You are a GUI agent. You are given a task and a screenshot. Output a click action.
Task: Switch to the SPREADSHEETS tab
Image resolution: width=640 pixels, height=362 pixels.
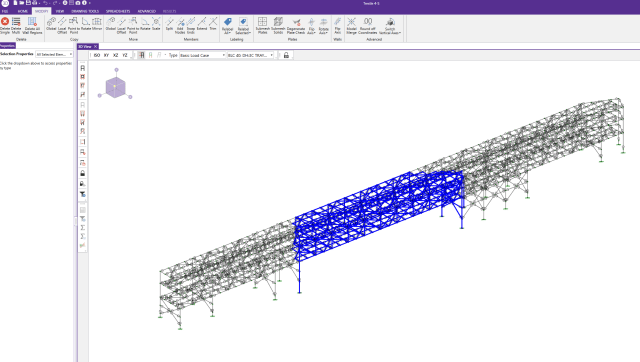click(x=118, y=11)
